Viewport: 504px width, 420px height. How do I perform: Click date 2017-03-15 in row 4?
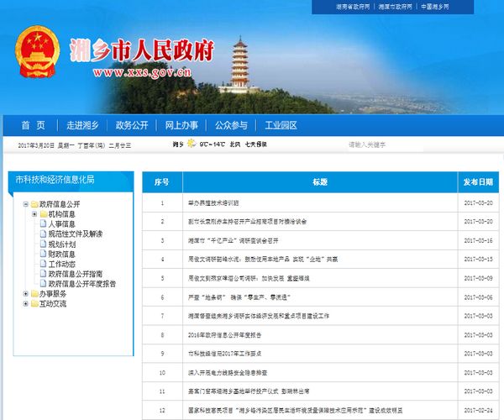478,260
